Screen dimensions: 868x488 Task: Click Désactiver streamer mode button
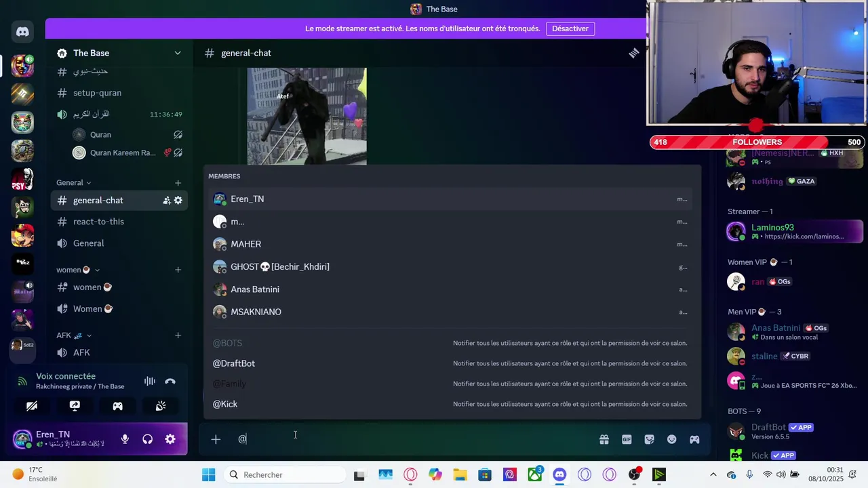tap(570, 28)
